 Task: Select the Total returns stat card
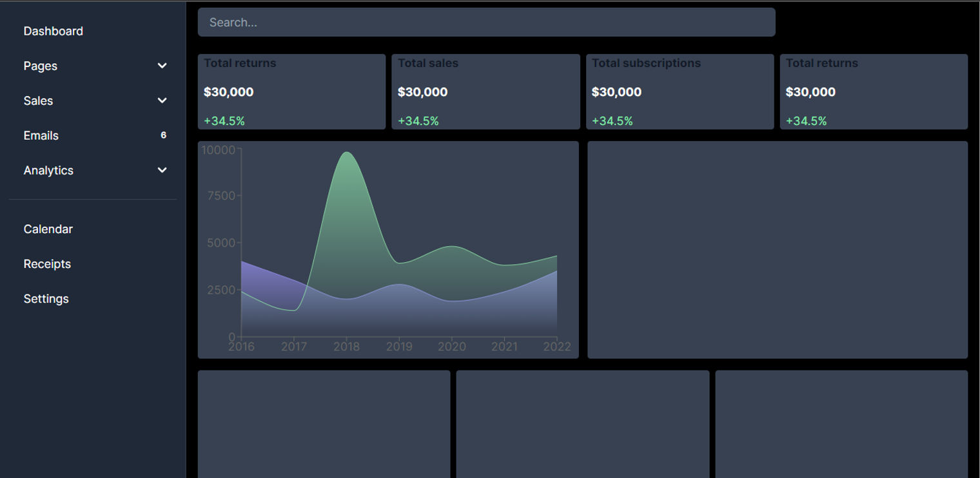[291, 91]
